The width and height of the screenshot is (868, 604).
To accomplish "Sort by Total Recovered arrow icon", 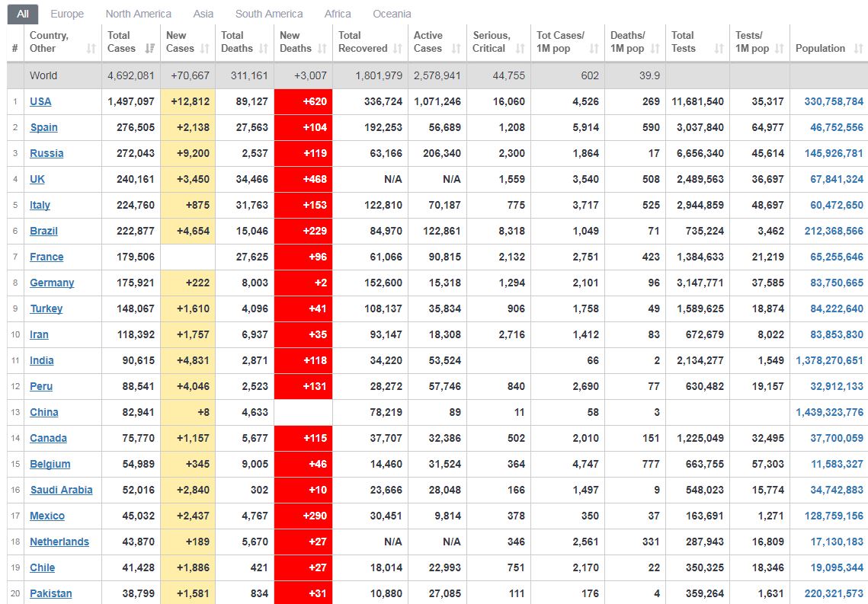I will pos(398,49).
